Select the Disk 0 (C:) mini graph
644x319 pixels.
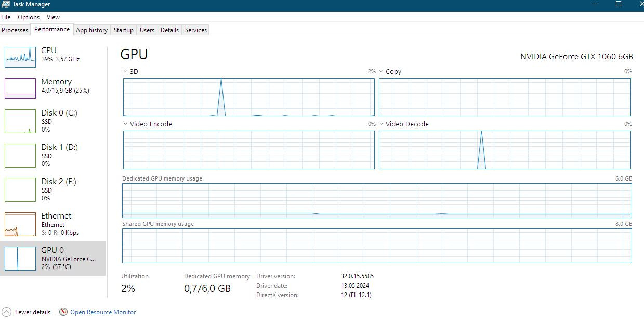pos(20,121)
